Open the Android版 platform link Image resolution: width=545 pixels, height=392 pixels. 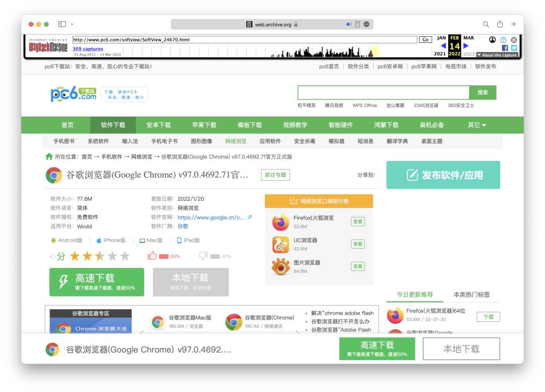click(67, 240)
